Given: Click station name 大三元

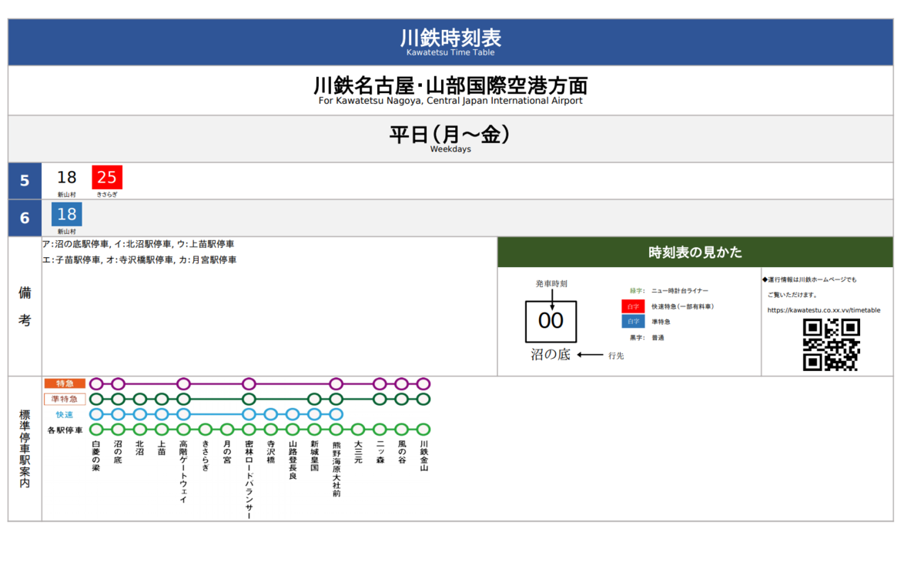Looking at the screenshot, I should pyautogui.click(x=358, y=452).
